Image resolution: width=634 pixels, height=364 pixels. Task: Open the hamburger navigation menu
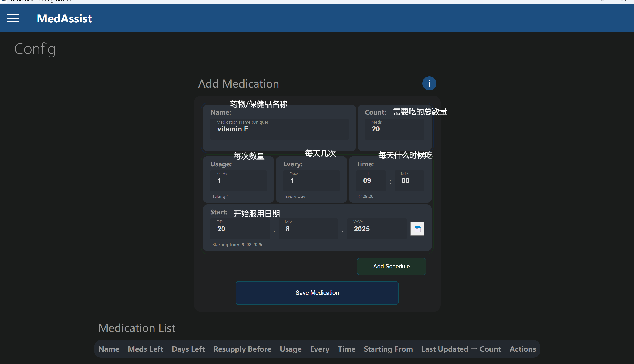pos(13,18)
